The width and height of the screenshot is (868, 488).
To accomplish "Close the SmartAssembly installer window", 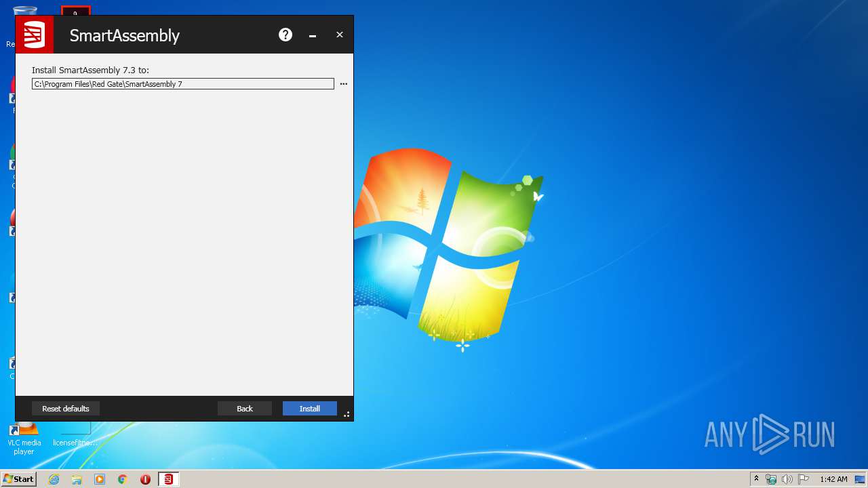I will coord(340,35).
